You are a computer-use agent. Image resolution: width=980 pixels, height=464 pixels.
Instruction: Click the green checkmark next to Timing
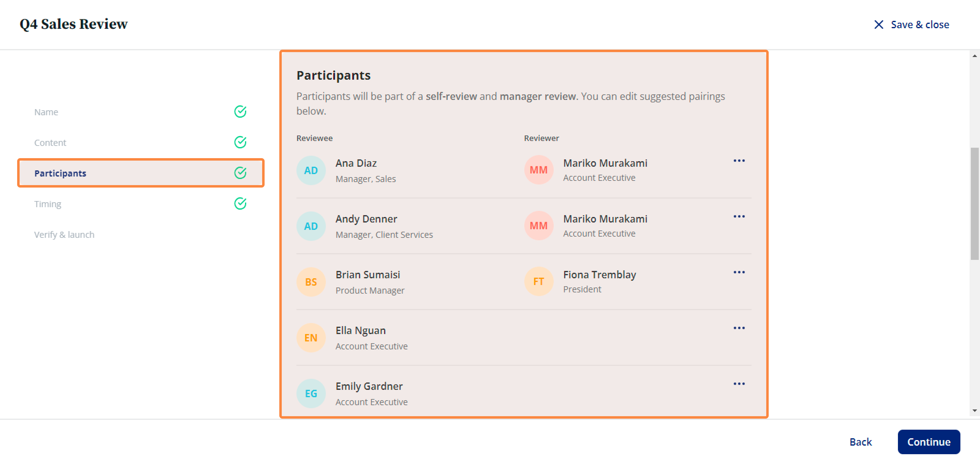[x=240, y=203]
